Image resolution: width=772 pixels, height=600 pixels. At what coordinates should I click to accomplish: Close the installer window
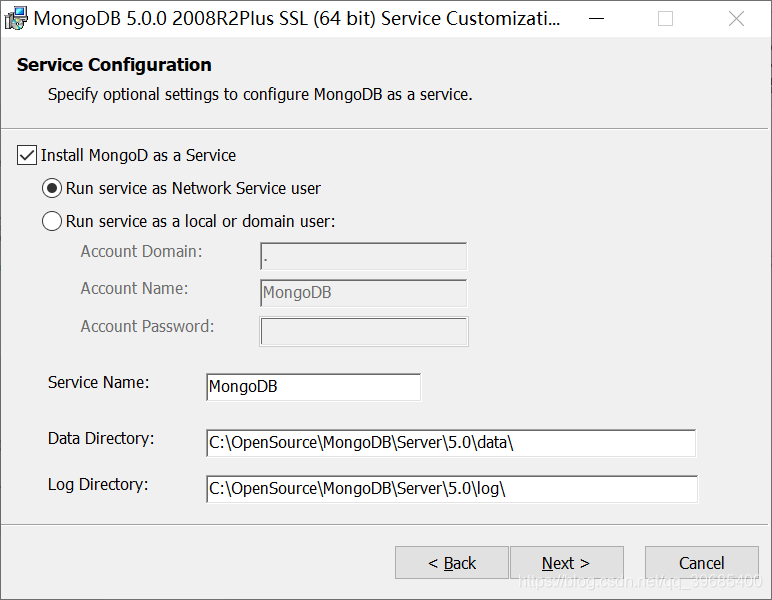coord(736,19)
